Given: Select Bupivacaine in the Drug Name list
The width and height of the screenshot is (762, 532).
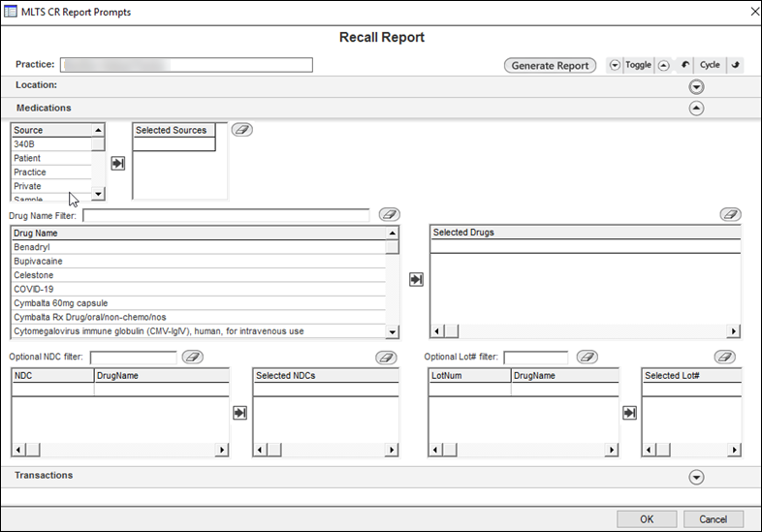Looking at the screenshot, I should click(199, 262).
